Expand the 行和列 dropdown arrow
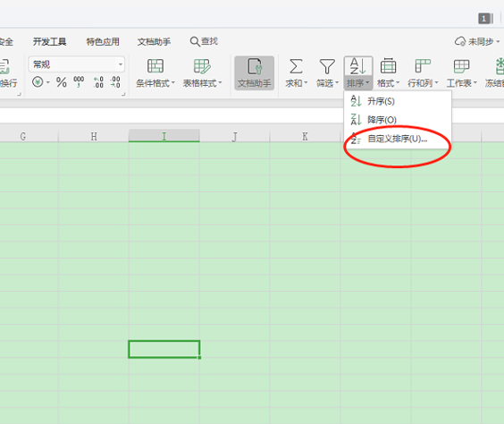This screenshot has width=504, height=424. (436, 83)
